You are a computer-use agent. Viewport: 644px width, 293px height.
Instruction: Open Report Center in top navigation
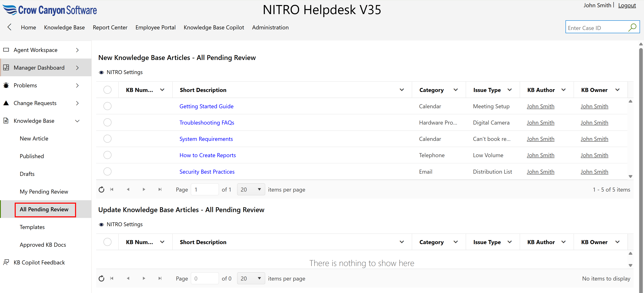[110, 27]
